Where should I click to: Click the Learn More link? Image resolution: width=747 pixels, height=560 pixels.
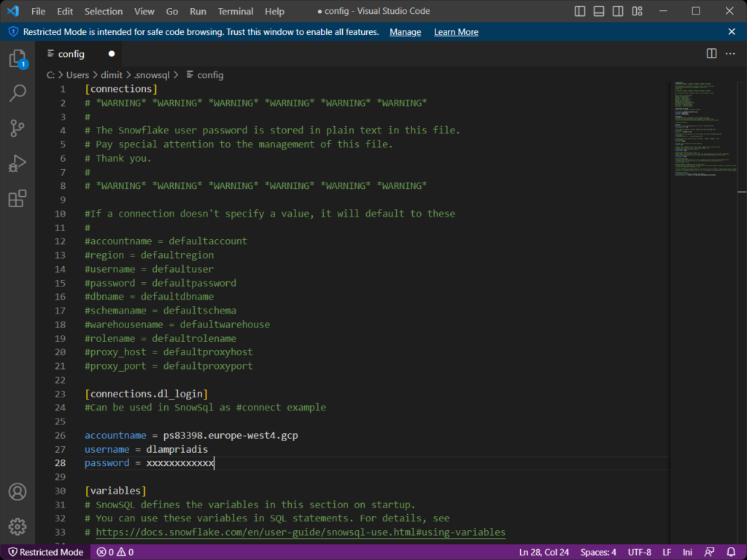(456, 32)
